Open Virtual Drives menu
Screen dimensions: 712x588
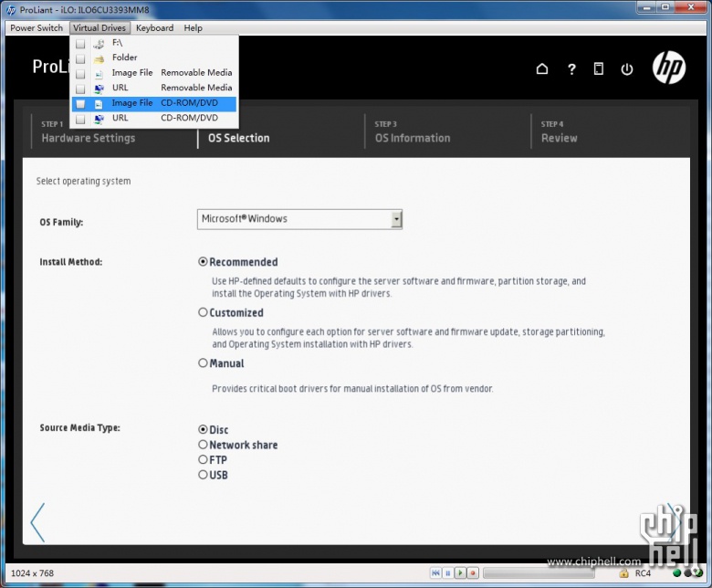pos(99,27)
